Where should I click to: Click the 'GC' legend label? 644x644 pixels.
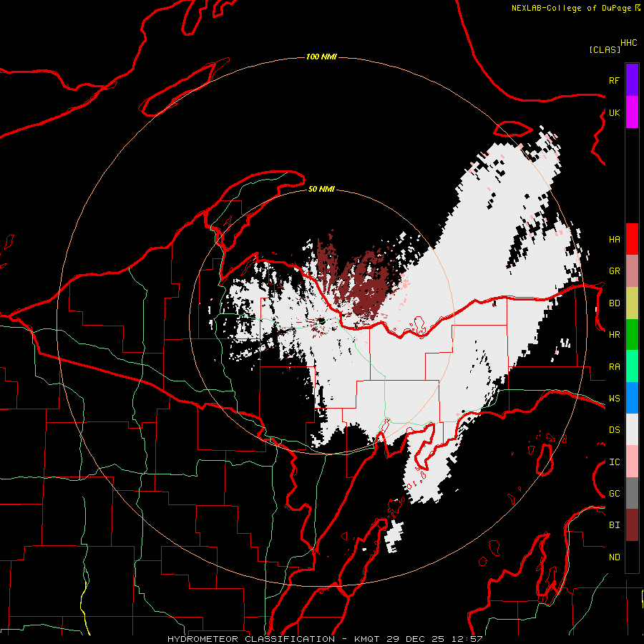tap(614, 494)
